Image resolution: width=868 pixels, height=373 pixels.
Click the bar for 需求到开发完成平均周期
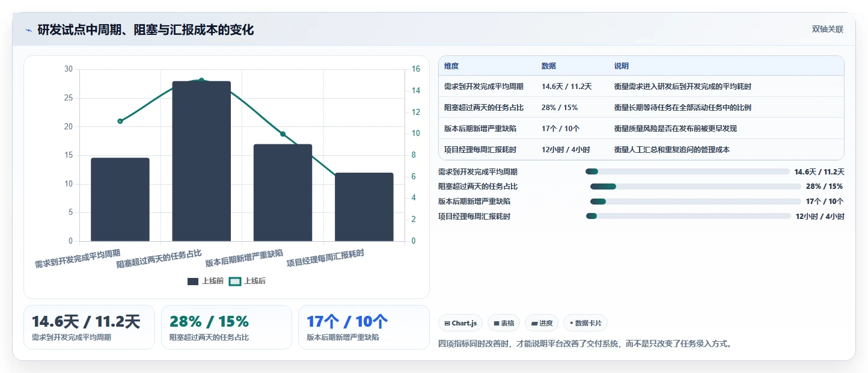(120, 200)
